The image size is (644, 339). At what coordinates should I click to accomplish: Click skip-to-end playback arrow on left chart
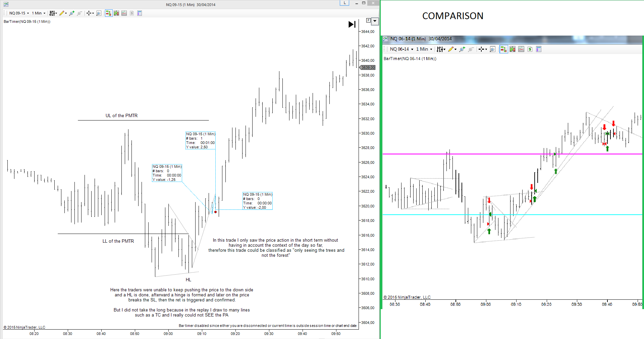[x=352, y=24]
